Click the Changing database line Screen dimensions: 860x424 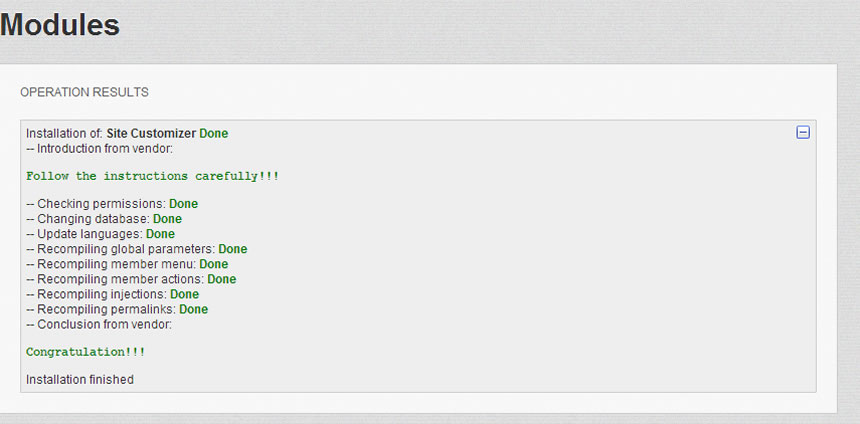pos(88,219)
